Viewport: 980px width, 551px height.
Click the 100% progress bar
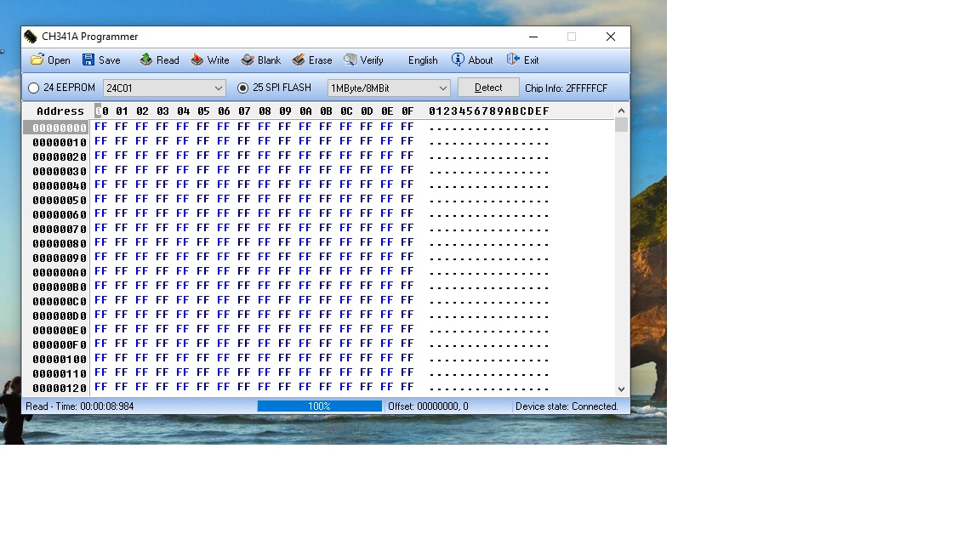319,406
